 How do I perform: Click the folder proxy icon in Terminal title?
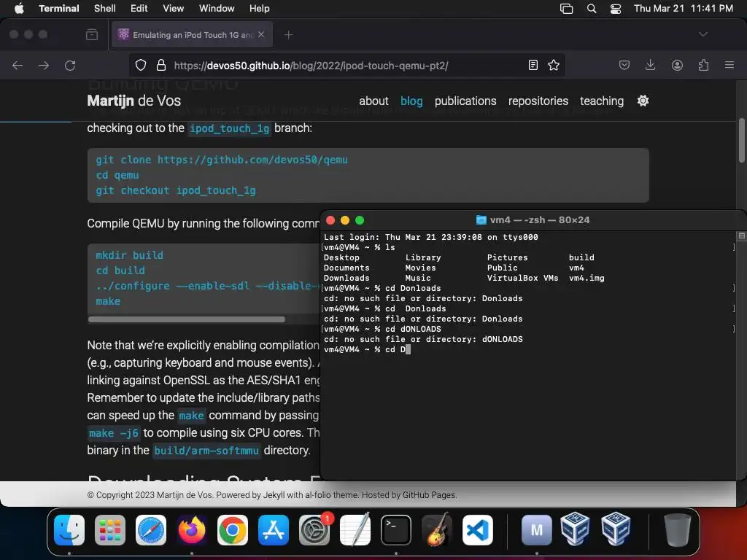tap(481, 220)
